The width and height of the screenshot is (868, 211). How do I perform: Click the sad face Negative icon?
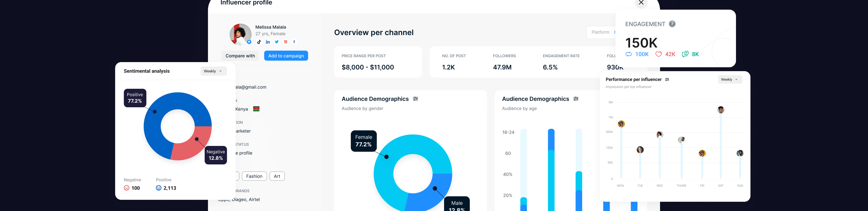click(x=126, y=188)
